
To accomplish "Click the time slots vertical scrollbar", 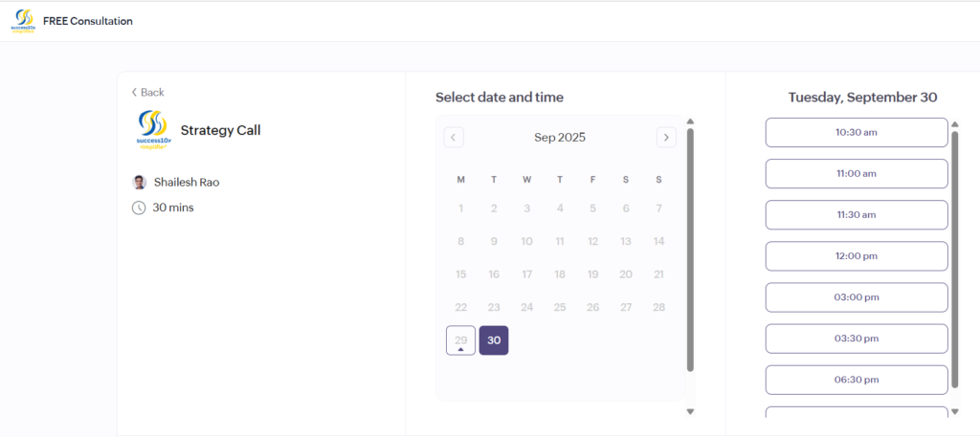I will point(954,258).
